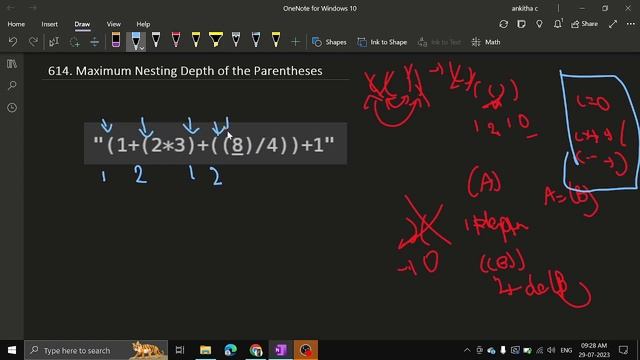640x360 pixels.
Task: Click the Ink to Text button
Action: click(x=440, y=42)
